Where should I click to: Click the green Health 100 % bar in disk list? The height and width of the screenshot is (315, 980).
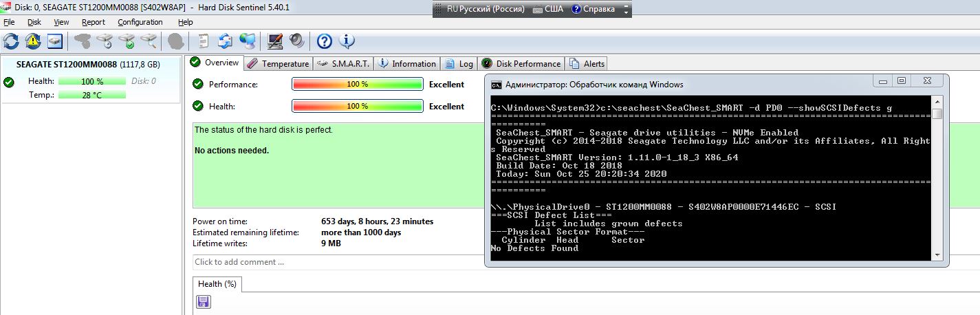92,81
